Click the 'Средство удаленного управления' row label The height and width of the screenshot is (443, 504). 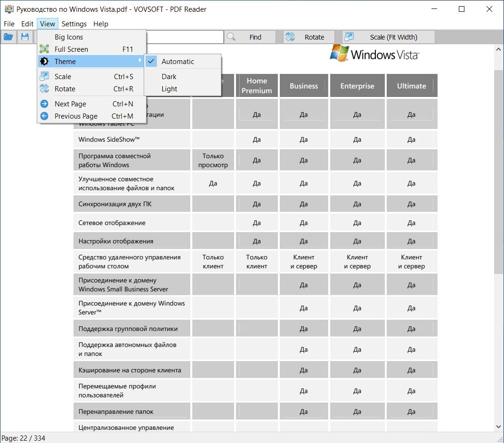pyautogui.click(x=129, y=261)
